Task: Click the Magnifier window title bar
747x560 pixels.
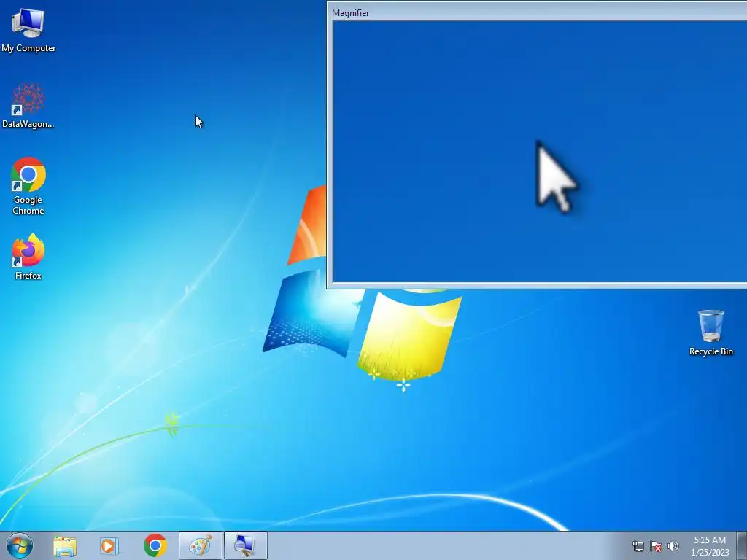Action: click(x=538, y=13)
